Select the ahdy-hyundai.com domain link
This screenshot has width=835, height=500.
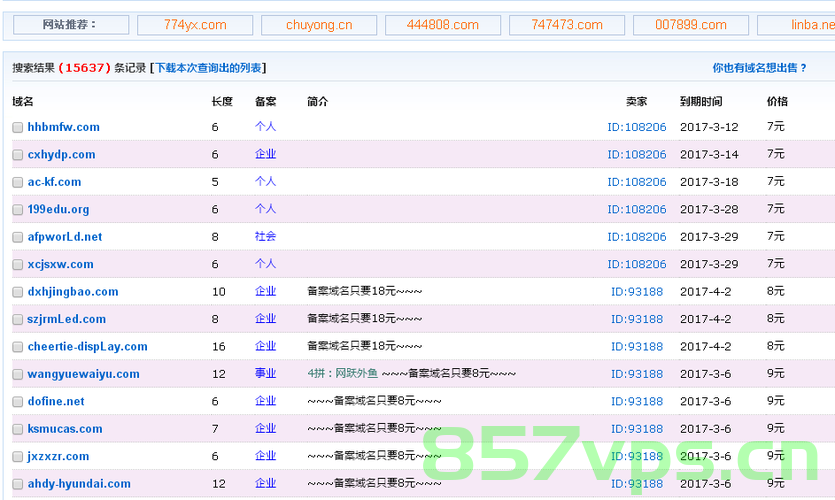(x=79, y=484)
